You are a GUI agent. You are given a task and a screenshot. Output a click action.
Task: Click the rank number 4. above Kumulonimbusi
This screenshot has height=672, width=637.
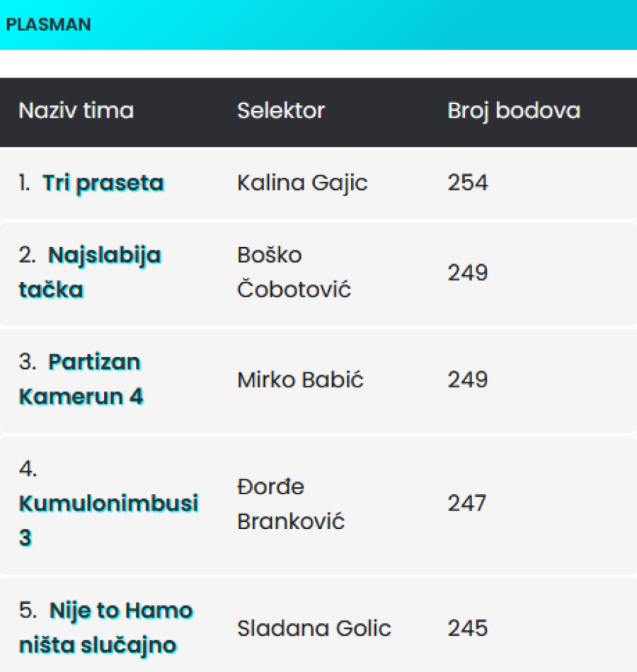tap(28, 469)
